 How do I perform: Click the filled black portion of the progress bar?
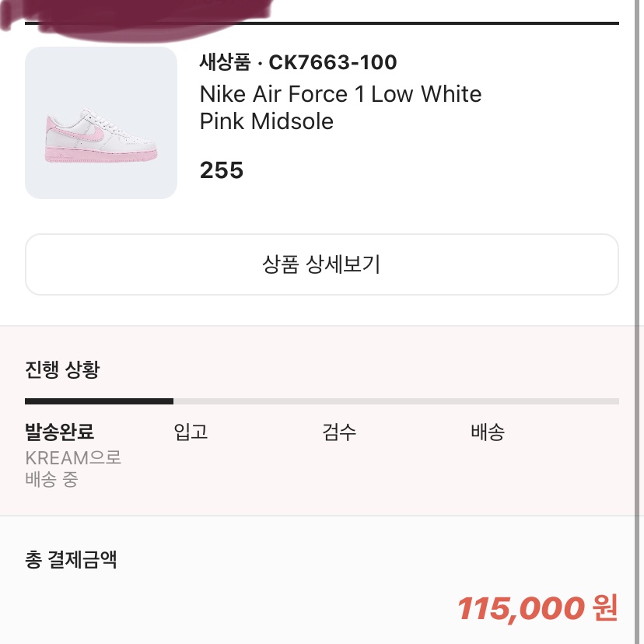[x=99, y=401]
